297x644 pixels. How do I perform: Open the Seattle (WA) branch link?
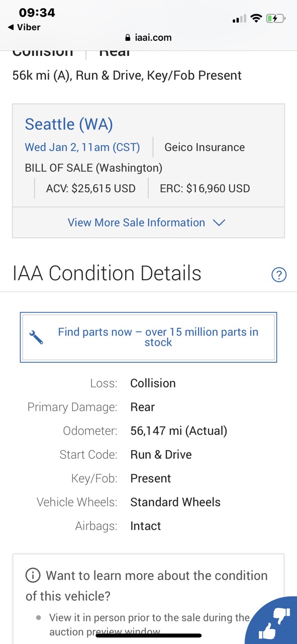(69, 124)
